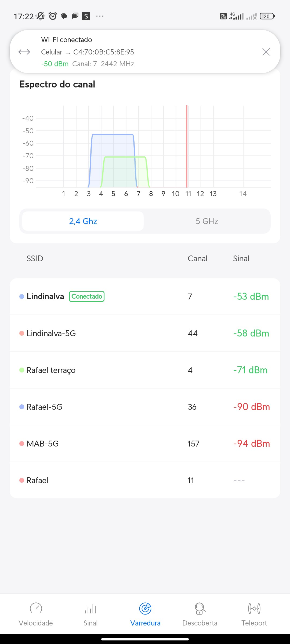Select the 2,4 Ghz band
This screenshot has height=644, width=290.
click(83, 221)
